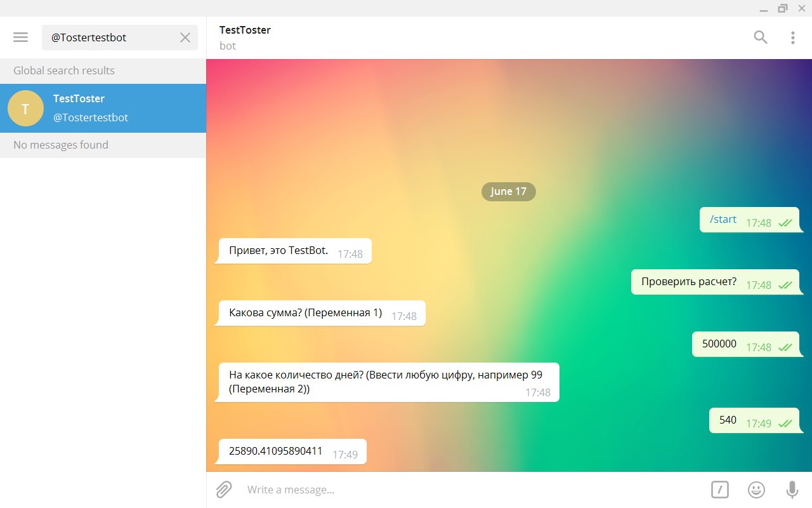
Task: Click the /start command link
Action: coord(723,219)
